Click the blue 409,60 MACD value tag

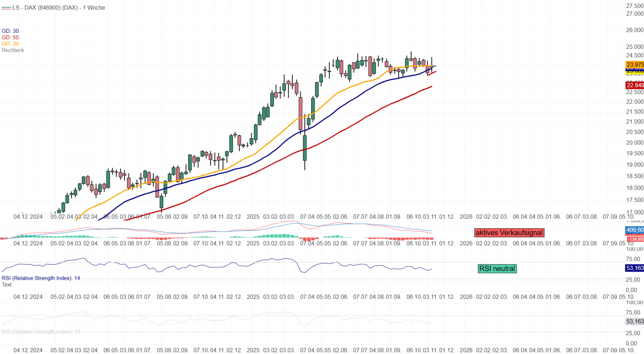point(635,230)
